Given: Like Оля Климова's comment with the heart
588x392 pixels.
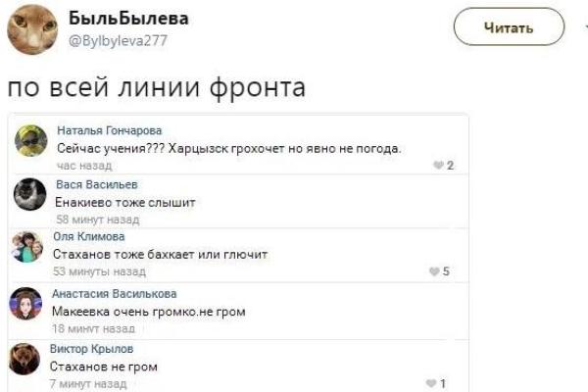Looking at the screenshot, I should (x=432, y=272).
